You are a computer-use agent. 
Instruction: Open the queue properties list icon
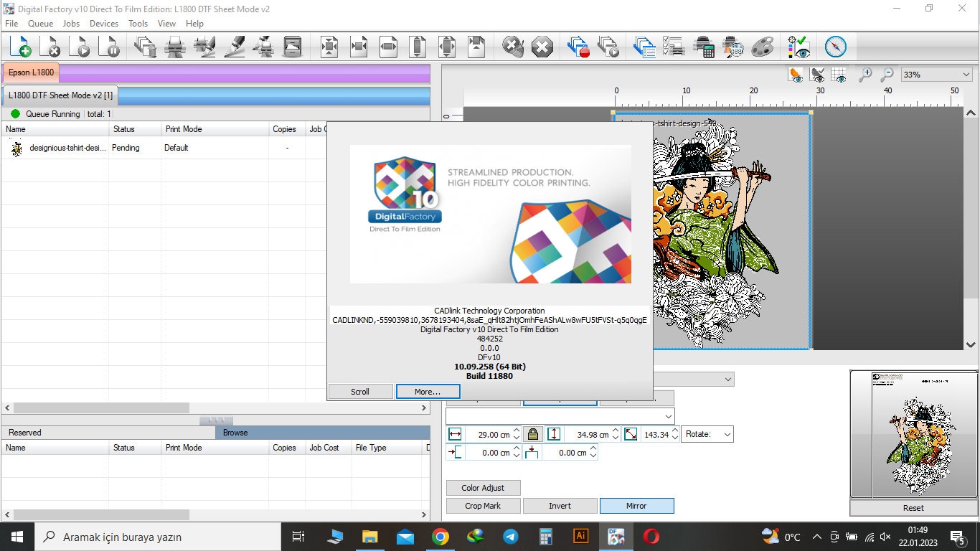click(x=644, y=47)
